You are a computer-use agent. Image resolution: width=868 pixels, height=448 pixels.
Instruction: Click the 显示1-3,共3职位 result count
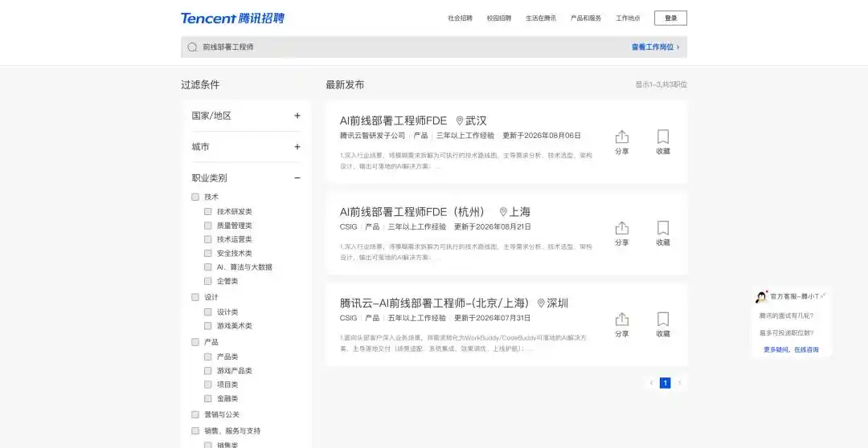[661, 84]
